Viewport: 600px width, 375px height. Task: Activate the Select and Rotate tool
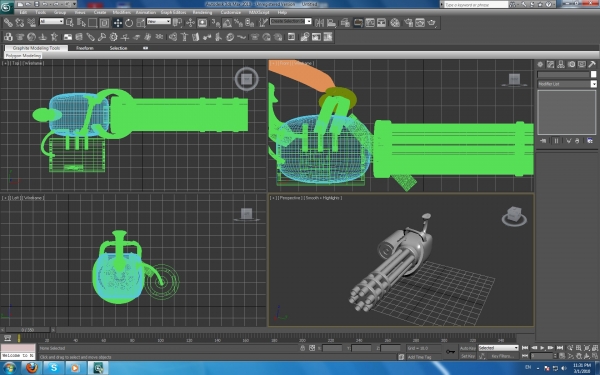click(129, 23)
